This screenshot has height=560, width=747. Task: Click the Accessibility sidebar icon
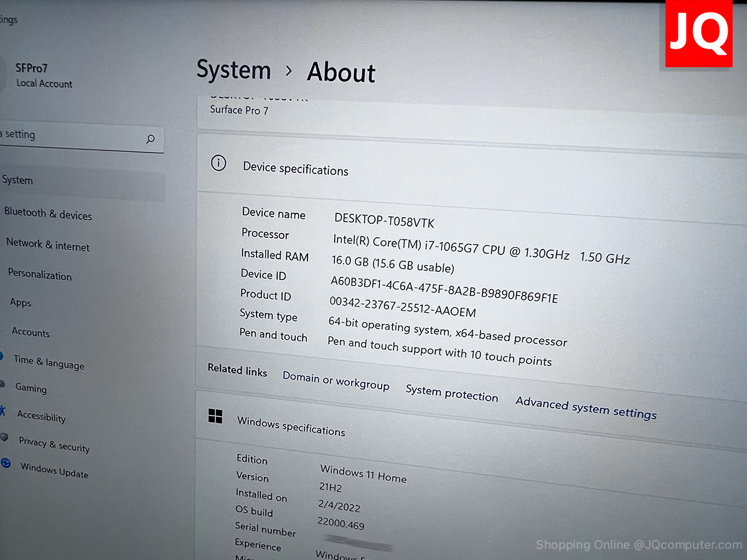click(2, 411)
